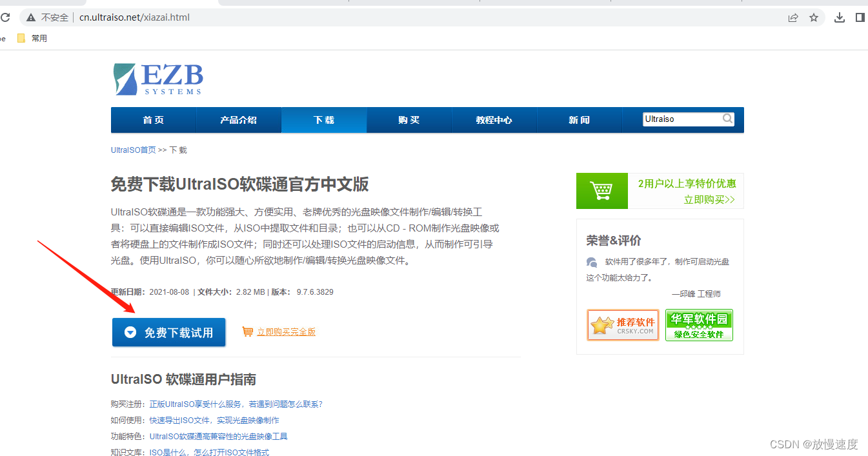Click the address bar URL cn.ultraiso.net/xiazai.html
The height and width of the screenshot is (456, 868).
134,17
